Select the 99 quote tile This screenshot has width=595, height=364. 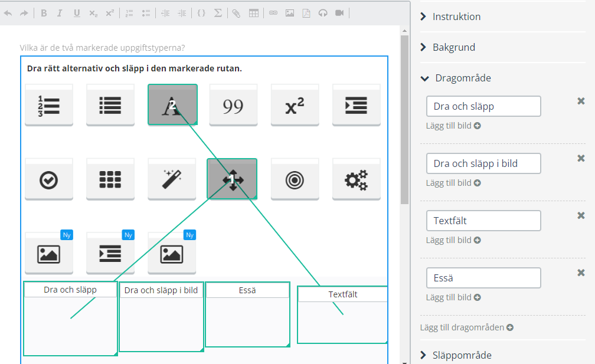click(x=233, y=105)
